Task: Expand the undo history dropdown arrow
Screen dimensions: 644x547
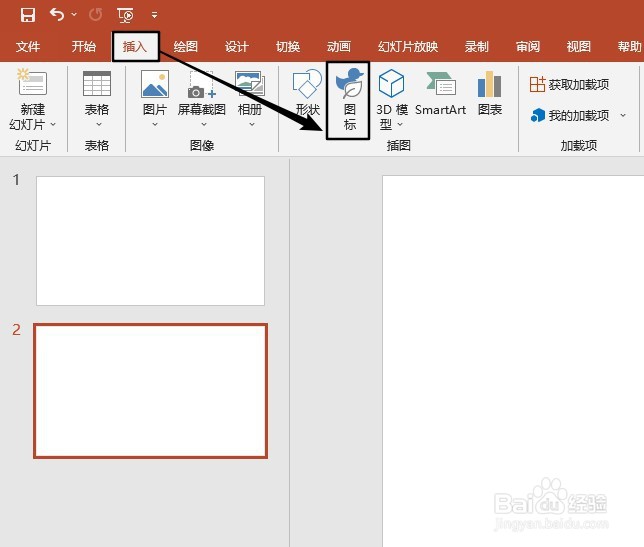Action: click(74, 14)
